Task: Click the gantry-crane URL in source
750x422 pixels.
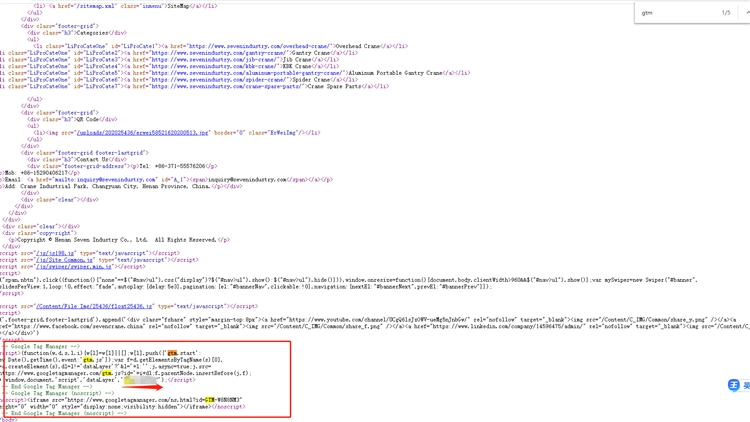Action: coord(220,53)
